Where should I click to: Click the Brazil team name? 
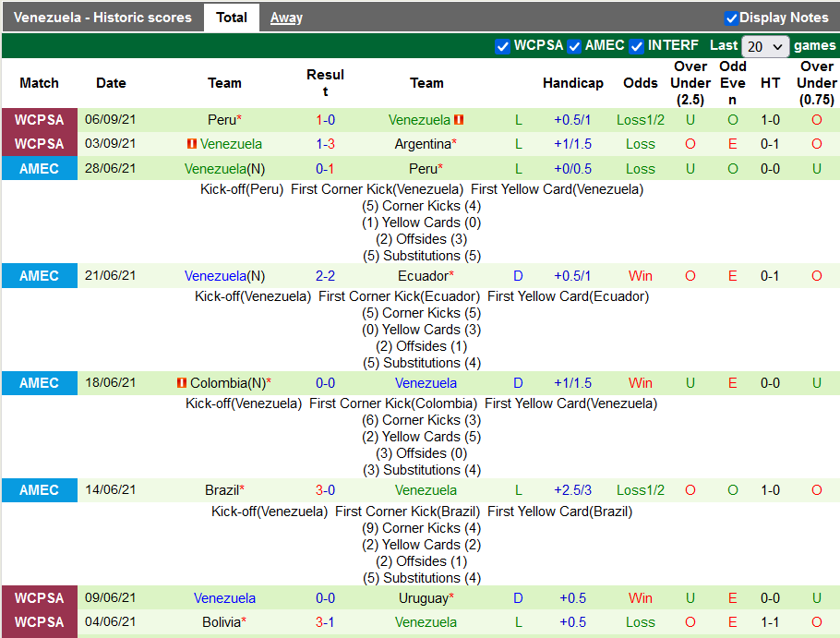[222, 490]
